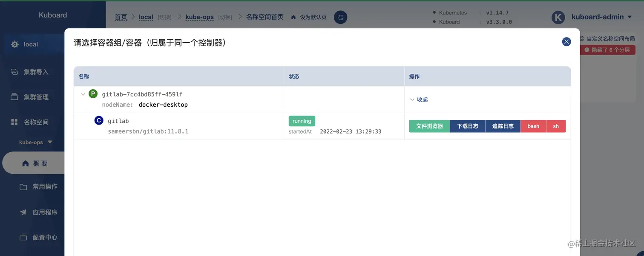Open log tracing for gitlab container
This screenshot has width=644, height=256.
503,126
